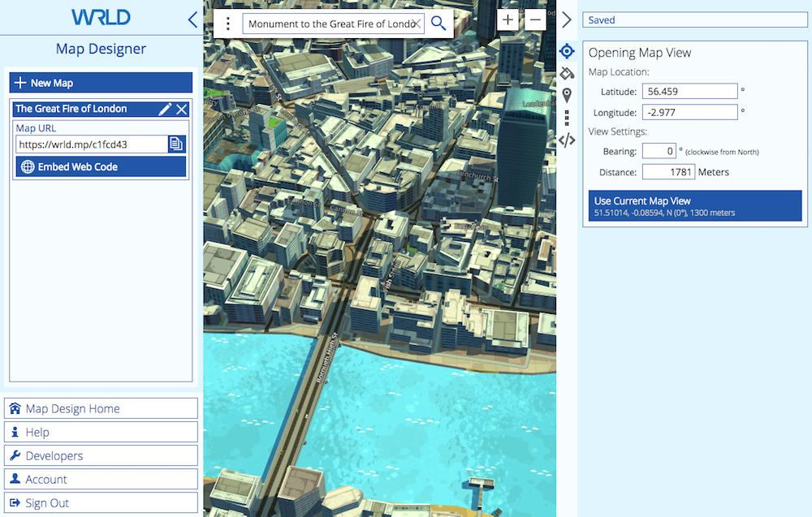812x517 pixels.
Task: Open the embed code brackets icon
Action: coord(567,140)
